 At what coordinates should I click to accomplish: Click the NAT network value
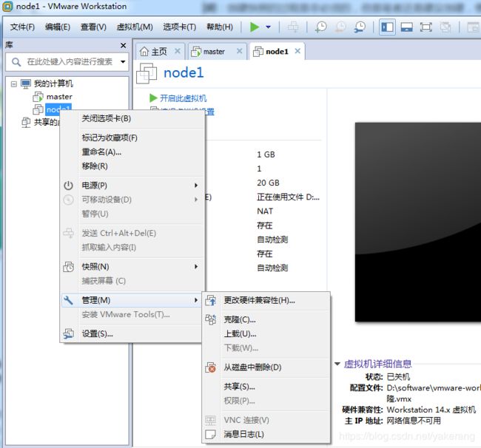pos(265,211)
